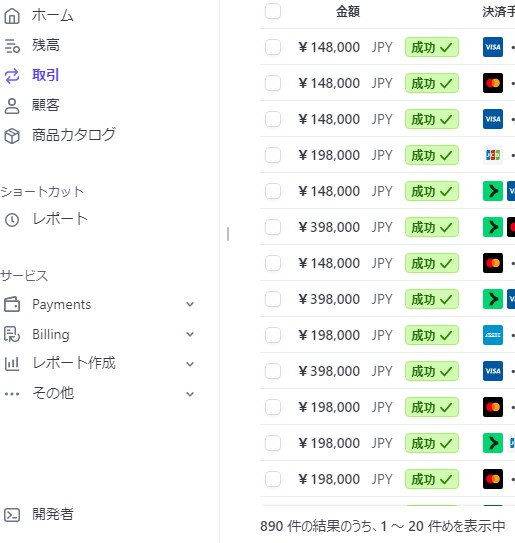Image resolution: width=515 pixels, height=543 pixels.
Task: Select the checkbox for the first ¥398,000 row
Action: (x=273, y=227)
